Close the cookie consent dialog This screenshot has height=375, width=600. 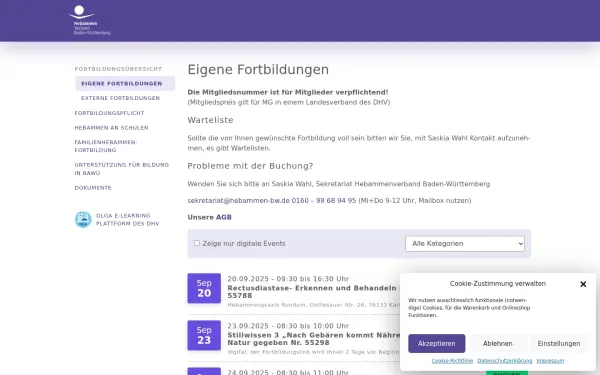583,284
